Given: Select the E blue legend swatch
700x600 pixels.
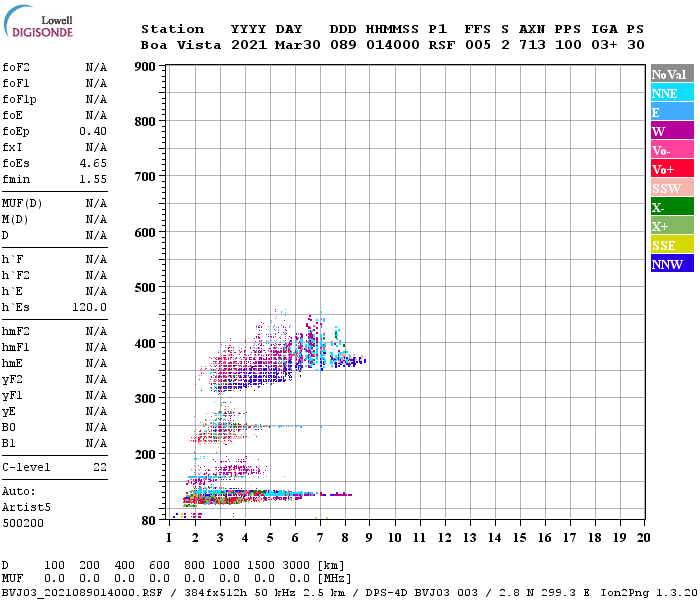Looking at the screenshot, I should pyautogui.click(x=672, y=112).
